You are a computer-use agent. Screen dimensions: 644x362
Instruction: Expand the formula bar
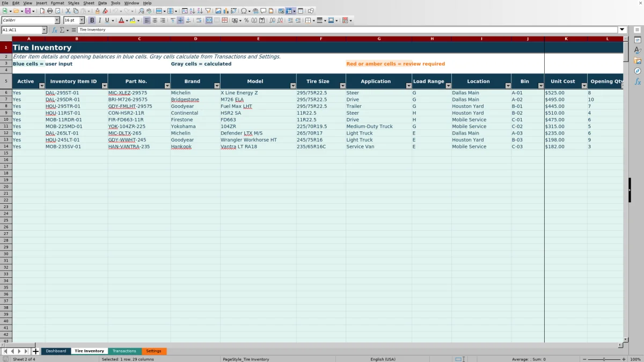point(623,30)
